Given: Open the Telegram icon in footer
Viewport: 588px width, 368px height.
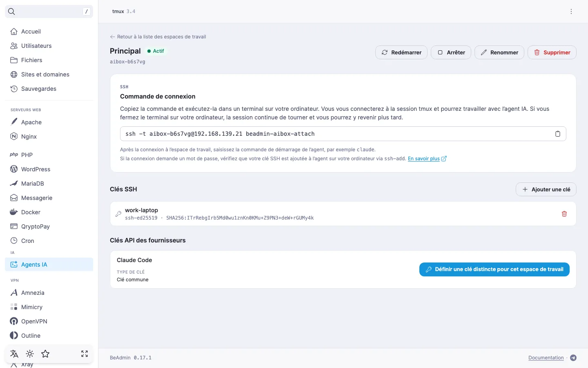Looking at the screenshot, I should (573, 358).
